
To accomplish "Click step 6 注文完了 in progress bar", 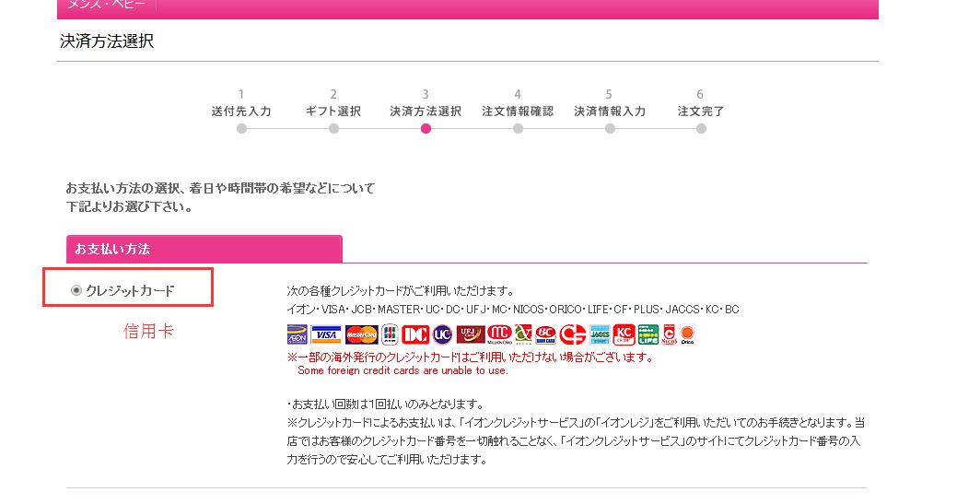I will [x=701, y=111].
